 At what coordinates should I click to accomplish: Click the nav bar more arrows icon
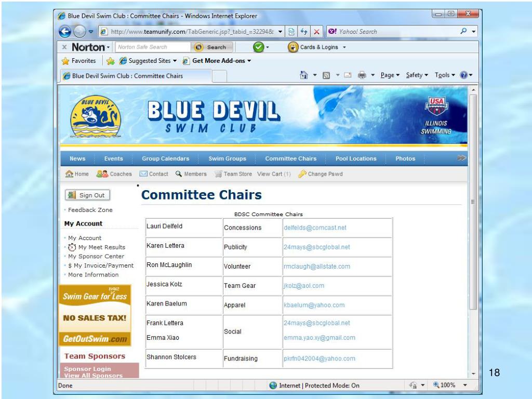461,158
